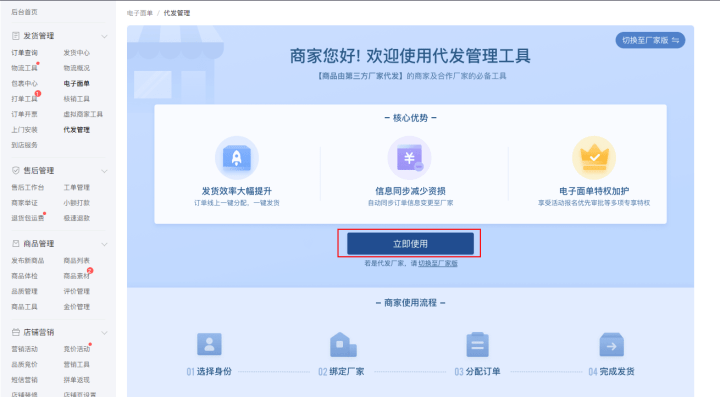
Task: Open 核销工具 in the sidebar
Action: pyautogui.click(x=77, y=99)
